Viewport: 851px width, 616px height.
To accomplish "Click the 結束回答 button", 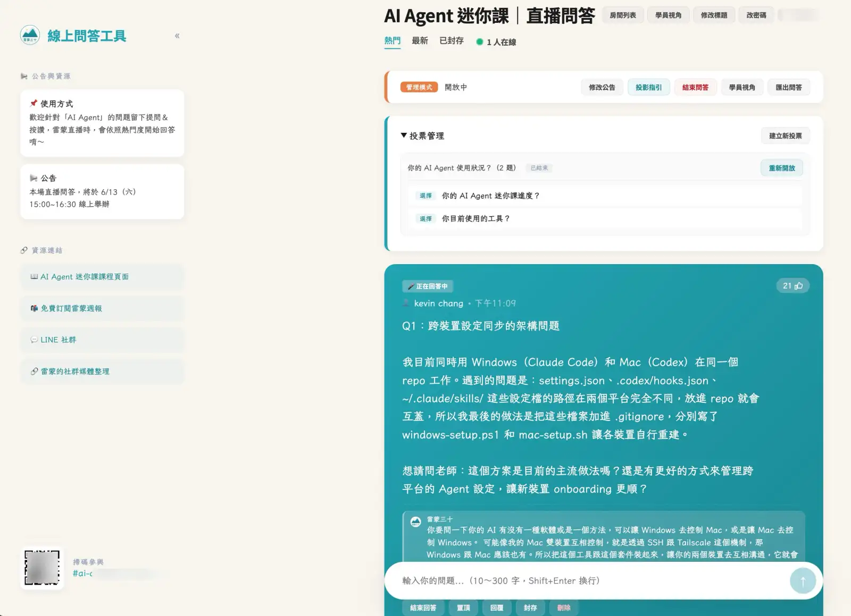I will 423,607.
